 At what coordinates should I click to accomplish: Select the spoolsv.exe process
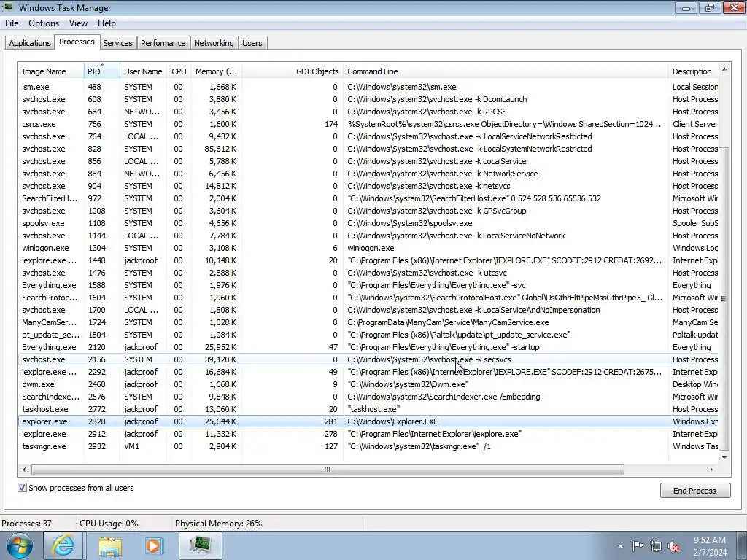pos(368,223)
